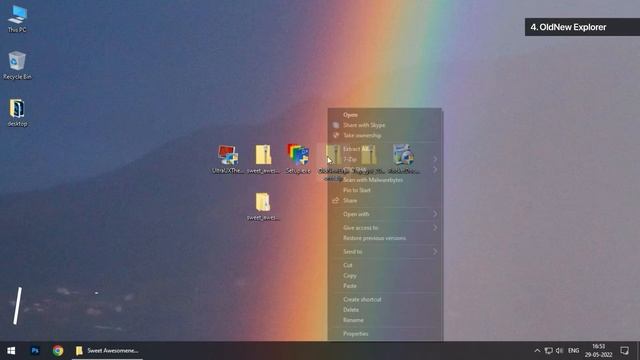Open the Windows Start menu

click(11, 351)
